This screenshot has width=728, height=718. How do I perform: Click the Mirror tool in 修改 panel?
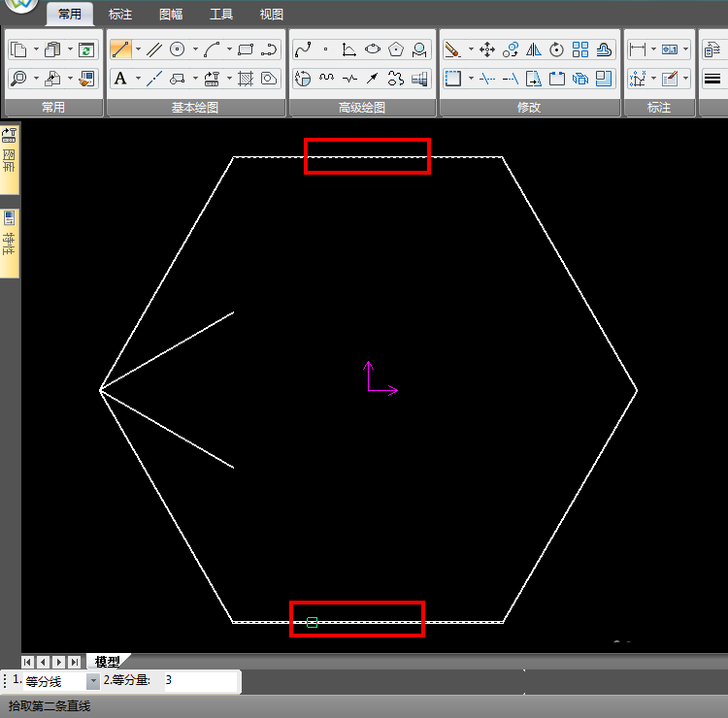pos(534,49)
